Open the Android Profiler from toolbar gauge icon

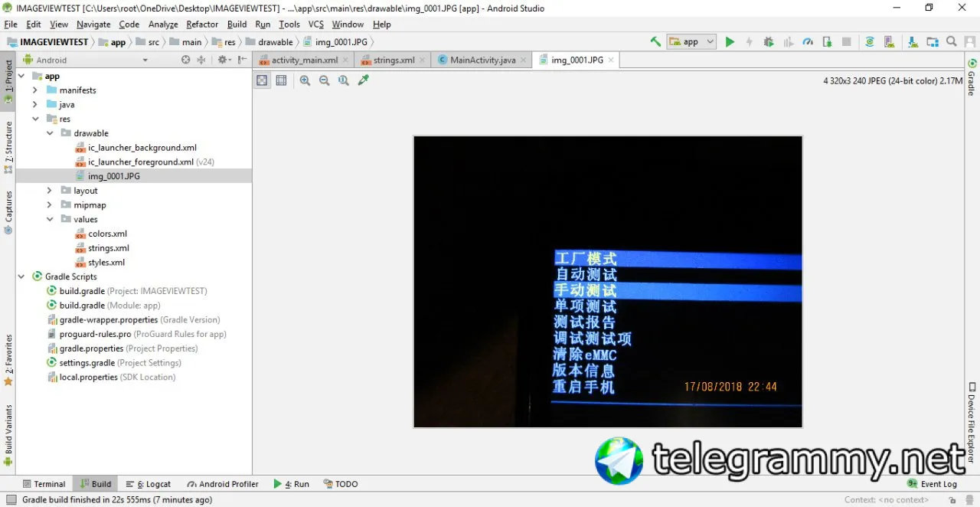(808, 42)
